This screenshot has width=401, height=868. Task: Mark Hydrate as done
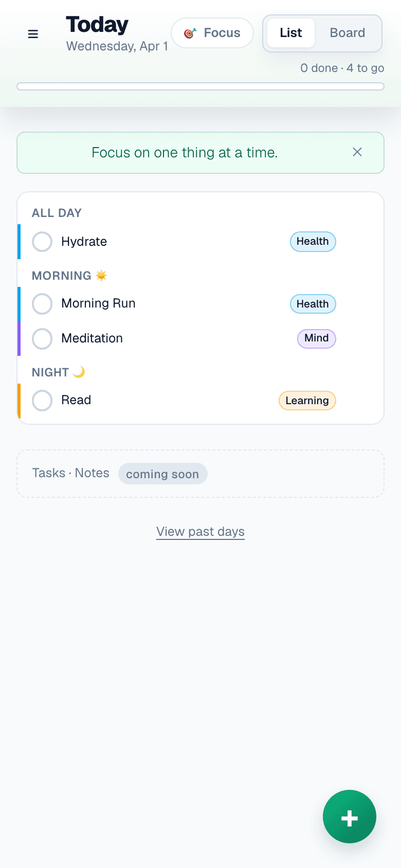point(42,241)
